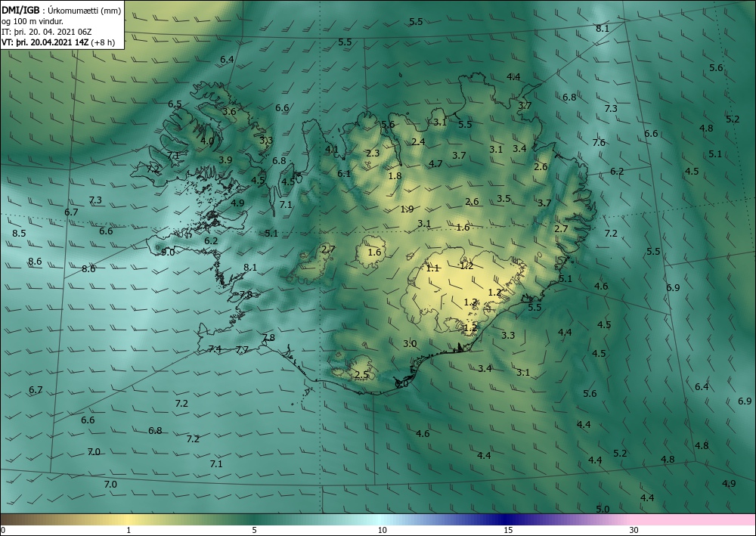The height and width of the screenshot is (536, 756).
Task: Click the 4.7 map value
Action: tap(435, 164)
